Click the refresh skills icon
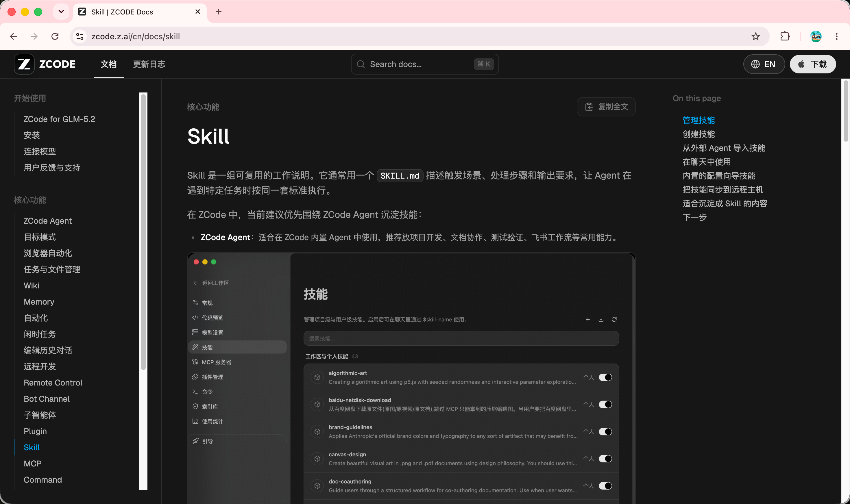 pyautogui.click(x=614, y=319)
